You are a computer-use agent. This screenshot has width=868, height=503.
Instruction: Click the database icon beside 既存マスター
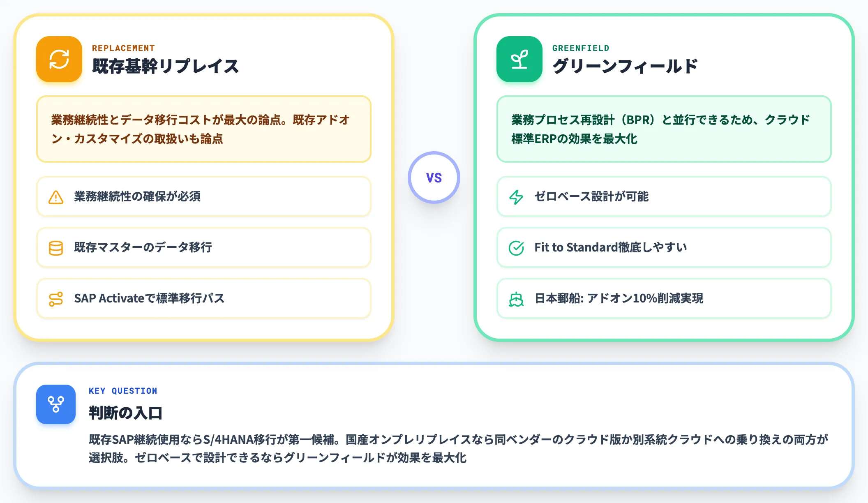point(56,248)
